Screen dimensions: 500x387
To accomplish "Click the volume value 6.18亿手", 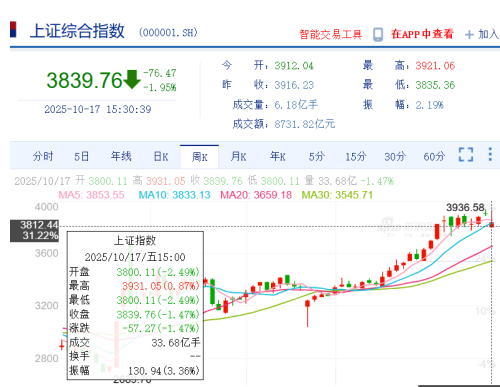I will click(x=296, y=105).
